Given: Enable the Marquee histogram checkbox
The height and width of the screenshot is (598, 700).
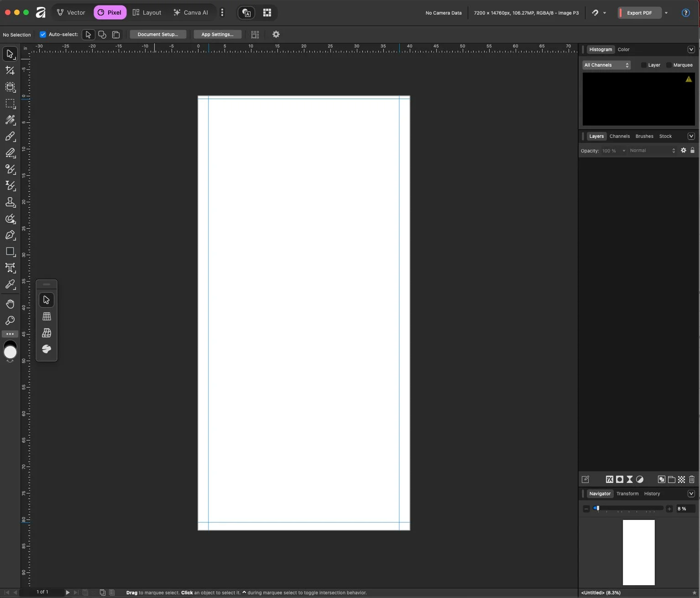Looking at the screenshot, I should [668, 65].
